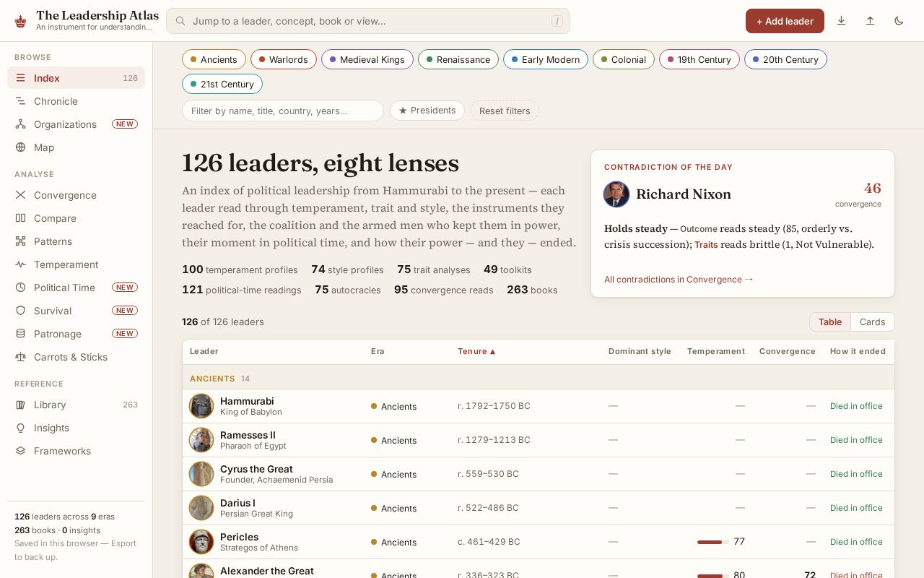924x578 pixels.
Task: Click the filter by name input field
Action: click(x=283, y=111)
